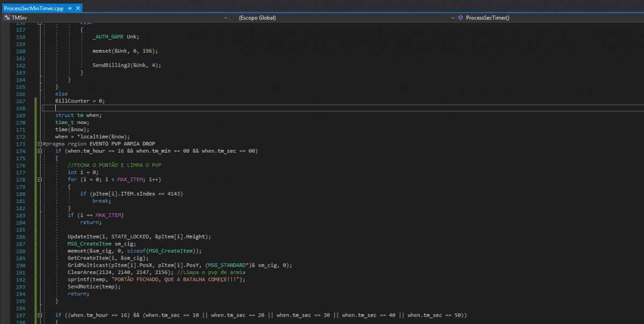Close the ProcessSecMinTimer.cpp tab
This screenshot has height=324, width=644.
click(x=78, y=9)
